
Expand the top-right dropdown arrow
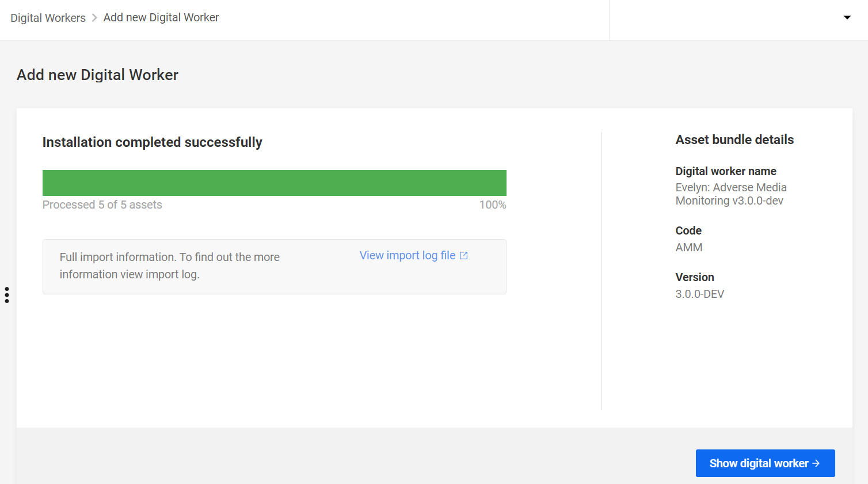click(847, 17)
